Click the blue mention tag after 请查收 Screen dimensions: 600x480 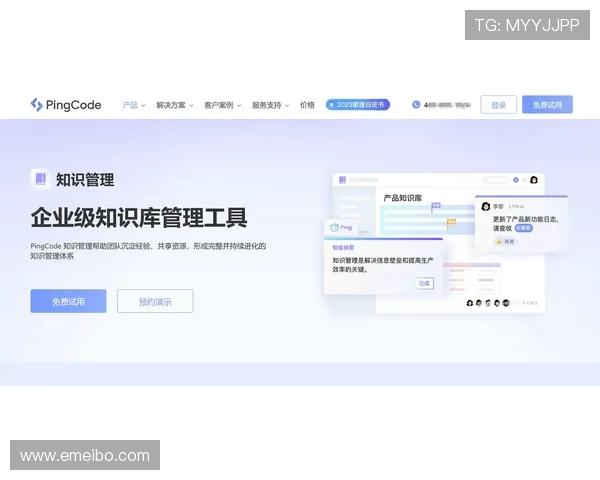tap(523, 228)
